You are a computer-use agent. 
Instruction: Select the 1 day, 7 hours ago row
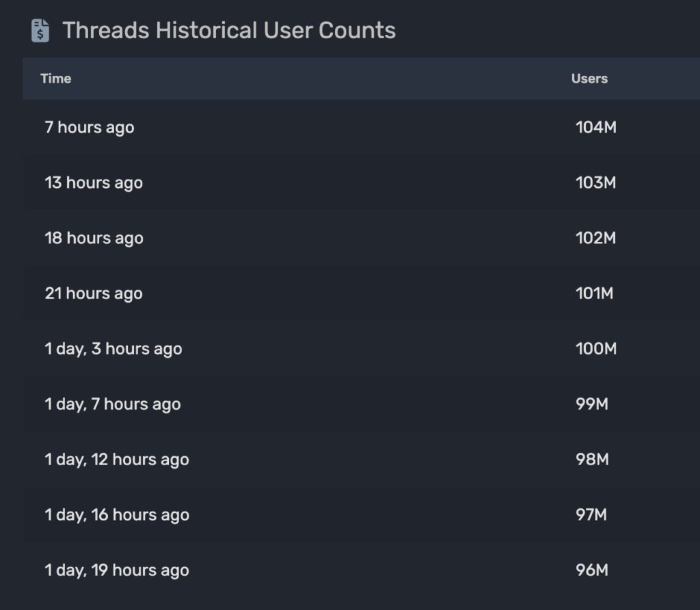113,404
